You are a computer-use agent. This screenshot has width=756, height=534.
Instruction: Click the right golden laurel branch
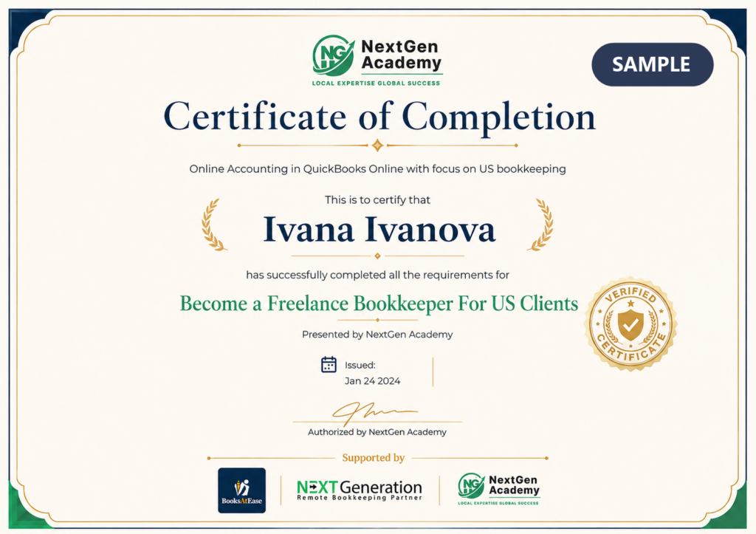[x=540, y=225]
